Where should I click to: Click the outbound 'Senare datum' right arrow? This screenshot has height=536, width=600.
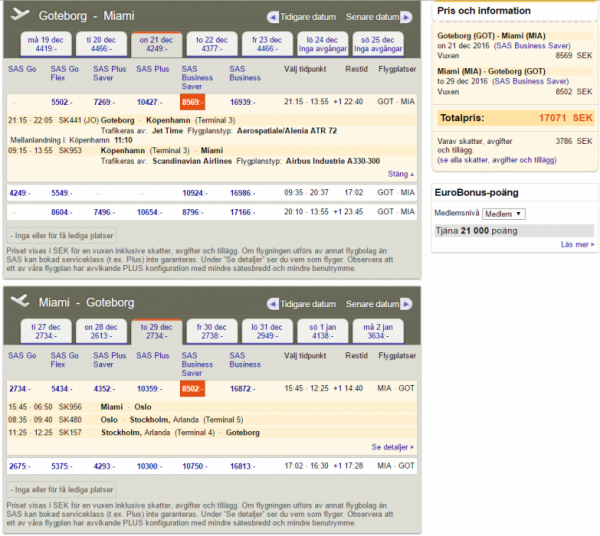405,17
